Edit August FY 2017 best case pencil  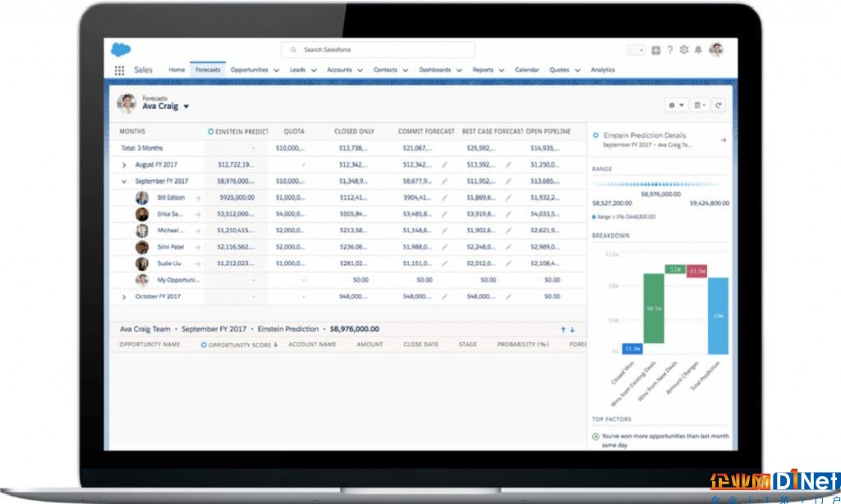click(x=508, y=165)
